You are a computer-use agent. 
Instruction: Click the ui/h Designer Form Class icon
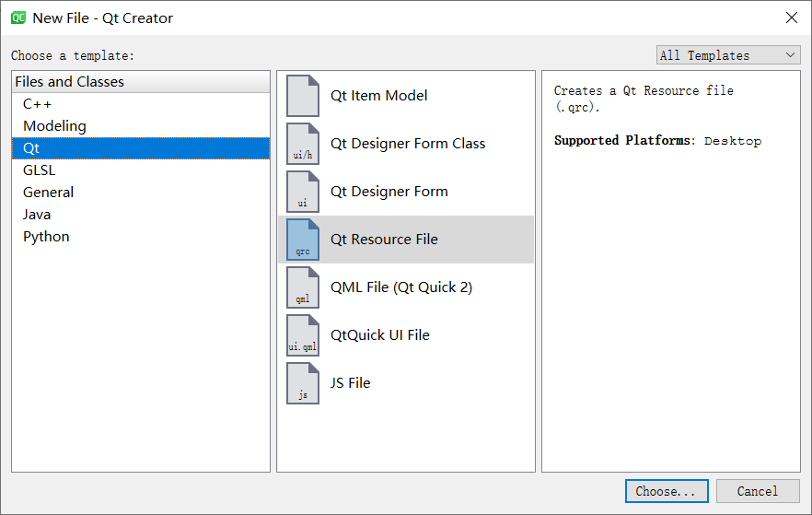coord(303,144)
